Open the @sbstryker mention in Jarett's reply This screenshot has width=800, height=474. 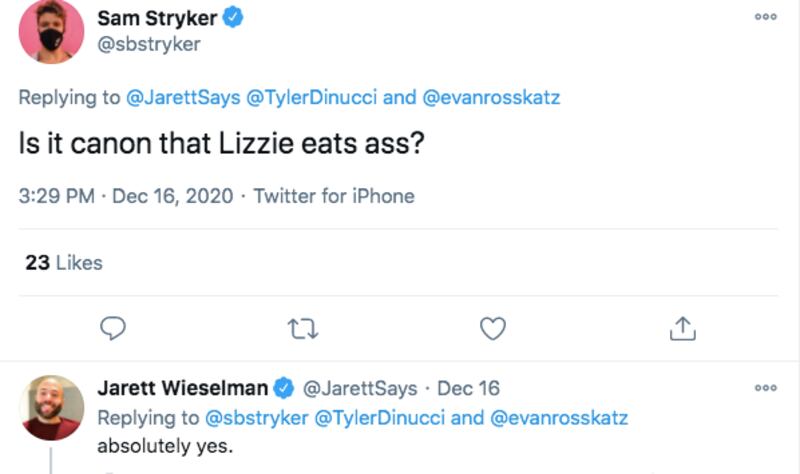pos(257,417)
